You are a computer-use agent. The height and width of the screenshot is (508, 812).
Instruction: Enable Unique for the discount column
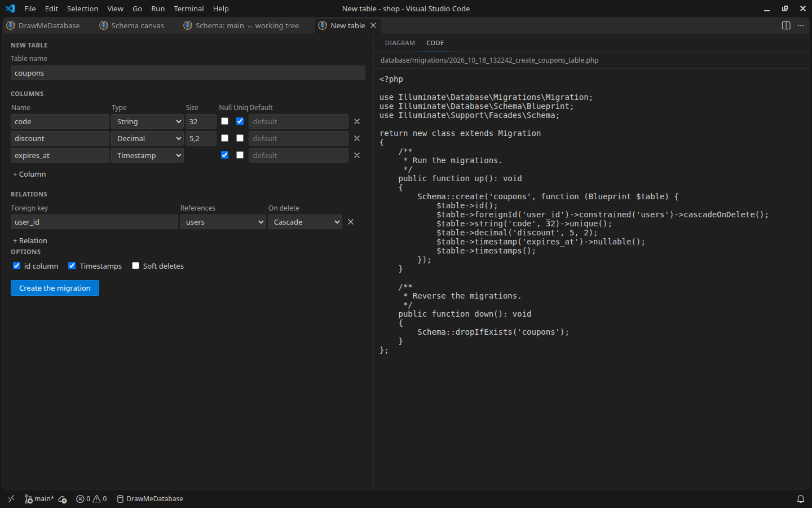point(240,138)
